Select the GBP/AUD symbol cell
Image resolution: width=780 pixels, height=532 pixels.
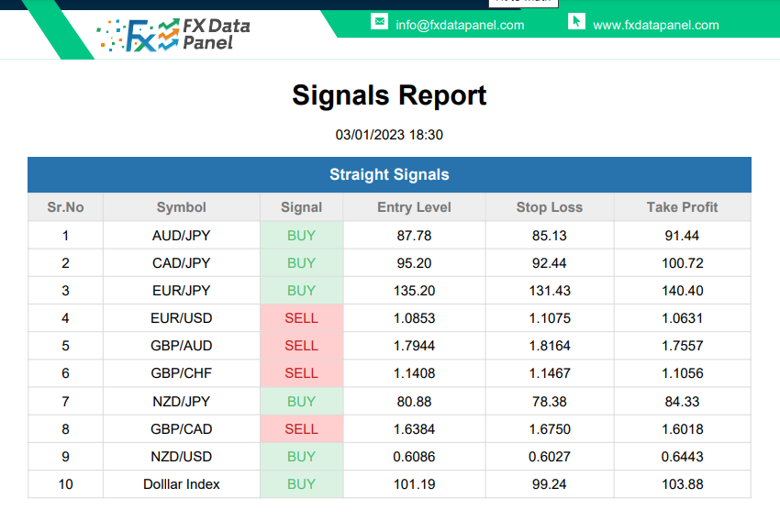[x=182, y=346]
